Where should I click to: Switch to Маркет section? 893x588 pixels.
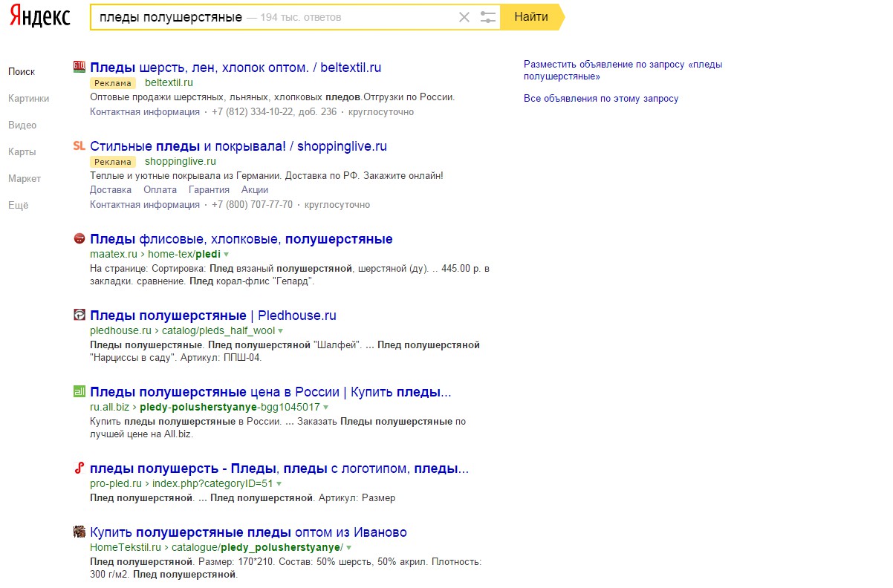pos(25,178)
